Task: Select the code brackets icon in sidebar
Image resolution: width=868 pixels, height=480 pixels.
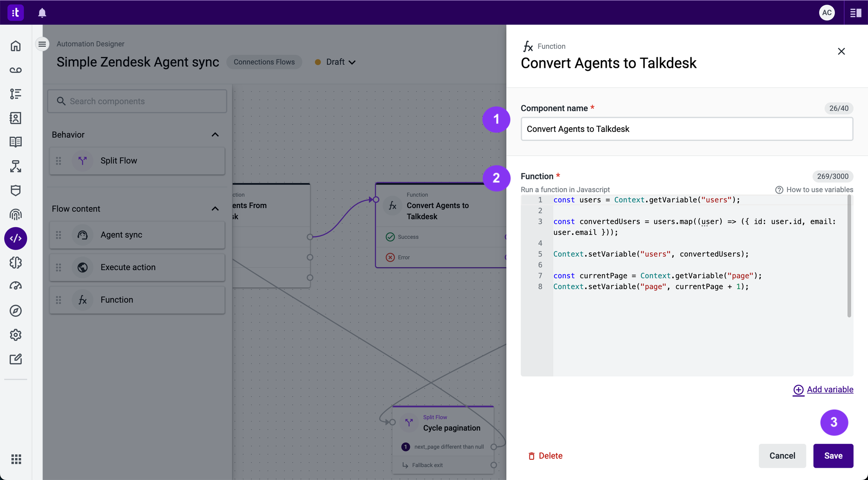Action: (x=16, y=238)
